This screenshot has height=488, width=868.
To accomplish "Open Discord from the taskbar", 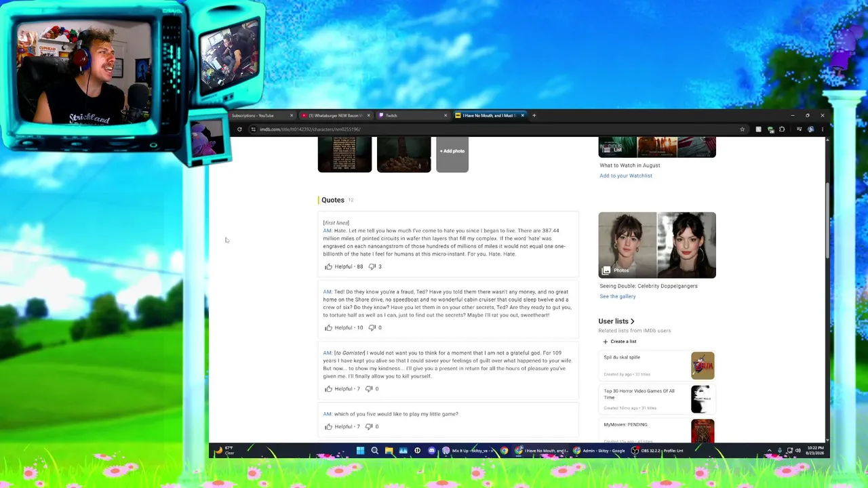I will (431, 451).
